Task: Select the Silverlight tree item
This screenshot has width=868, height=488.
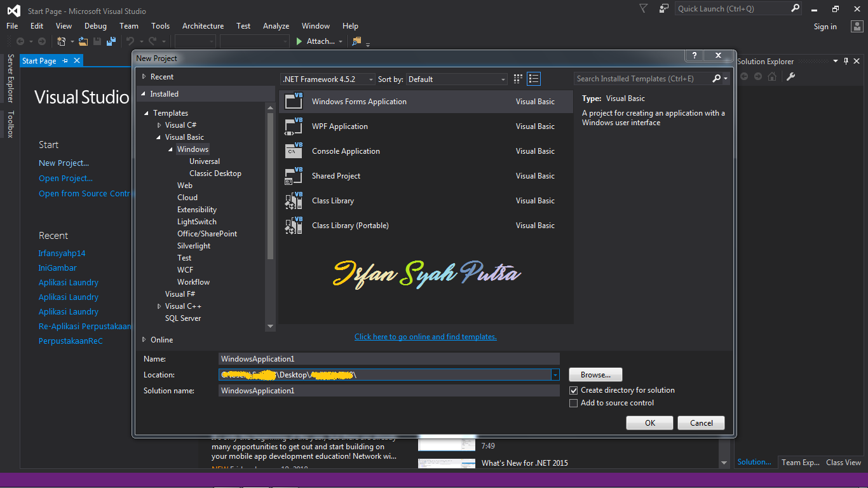Action: 194,246
